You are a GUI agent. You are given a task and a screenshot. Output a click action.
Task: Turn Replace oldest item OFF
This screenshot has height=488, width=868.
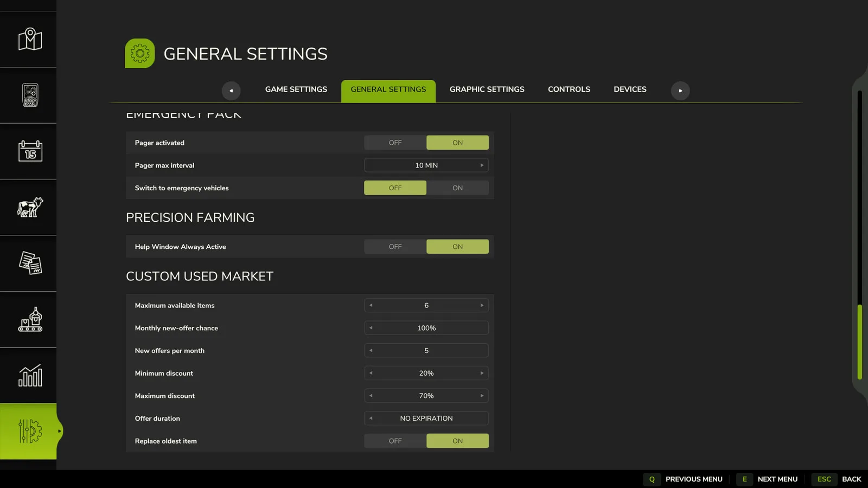[395, 441]
